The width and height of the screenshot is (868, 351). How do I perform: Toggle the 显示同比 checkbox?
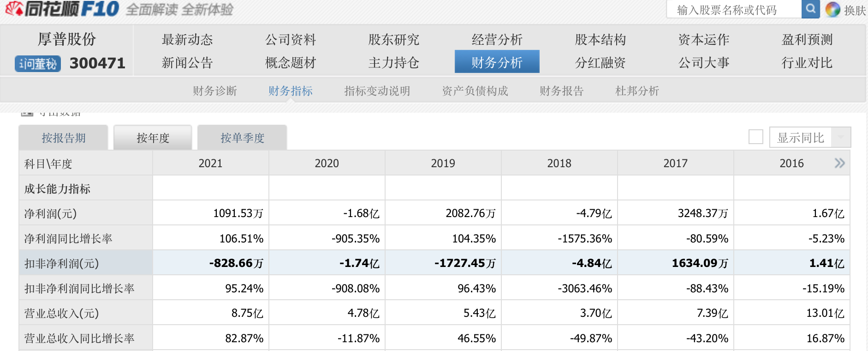(x=755, y=137)
